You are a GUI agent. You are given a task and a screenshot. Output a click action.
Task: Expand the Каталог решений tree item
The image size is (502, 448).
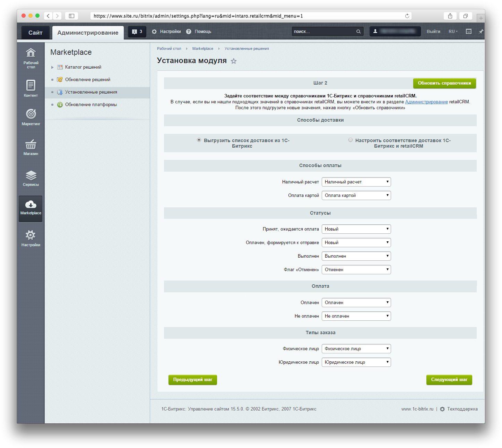pos(53,67)
